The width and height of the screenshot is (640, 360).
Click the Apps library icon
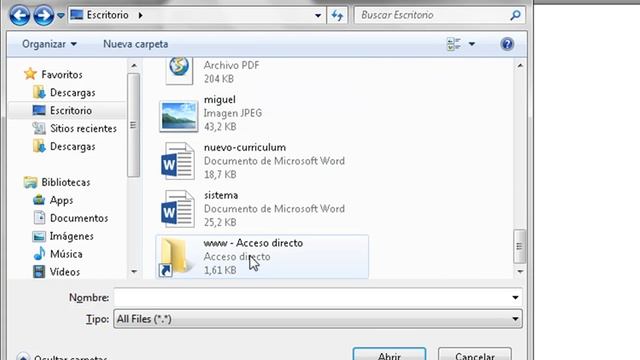click(39, 200)
